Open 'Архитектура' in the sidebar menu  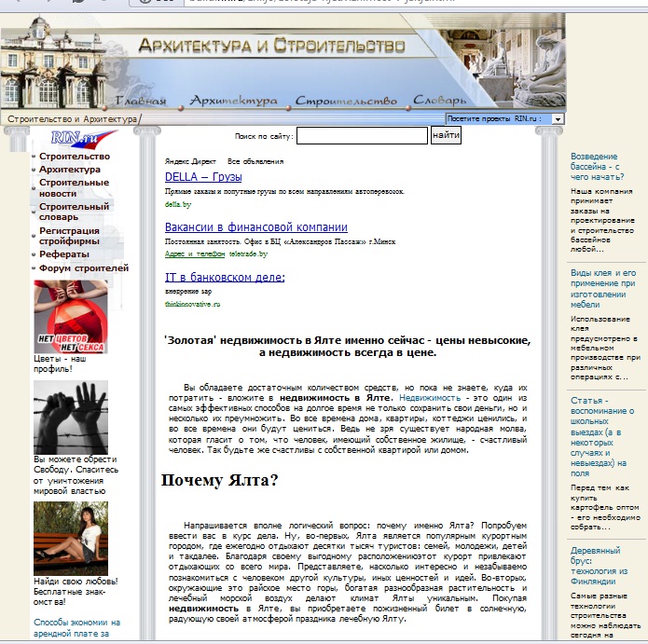[69, 170]
